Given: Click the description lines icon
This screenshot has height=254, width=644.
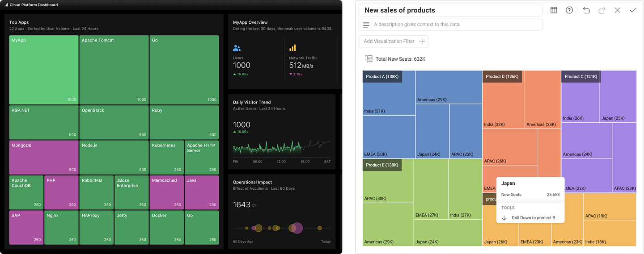Looking at the screenshot, I should (366, 25).
